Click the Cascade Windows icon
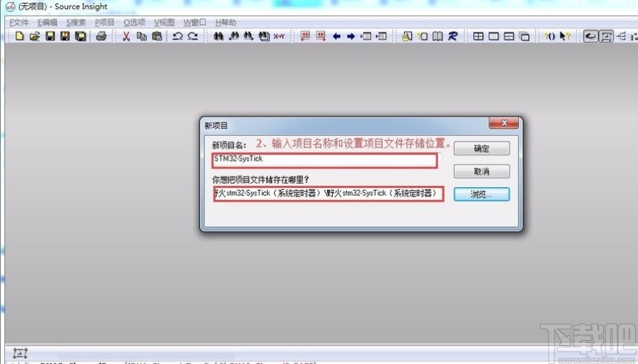This screenshot has width=638, height=364. coord(524,36)
